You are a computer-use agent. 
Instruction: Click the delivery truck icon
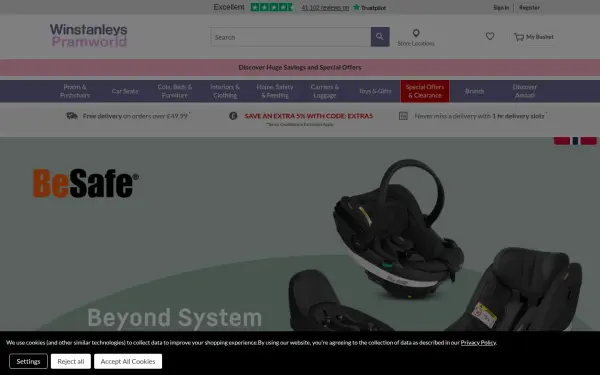72,116
